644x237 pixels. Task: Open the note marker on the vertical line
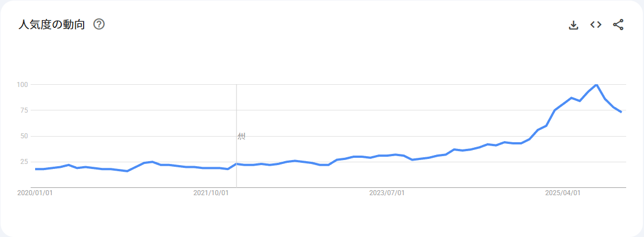pyautogui.click(x=241, y=136)
